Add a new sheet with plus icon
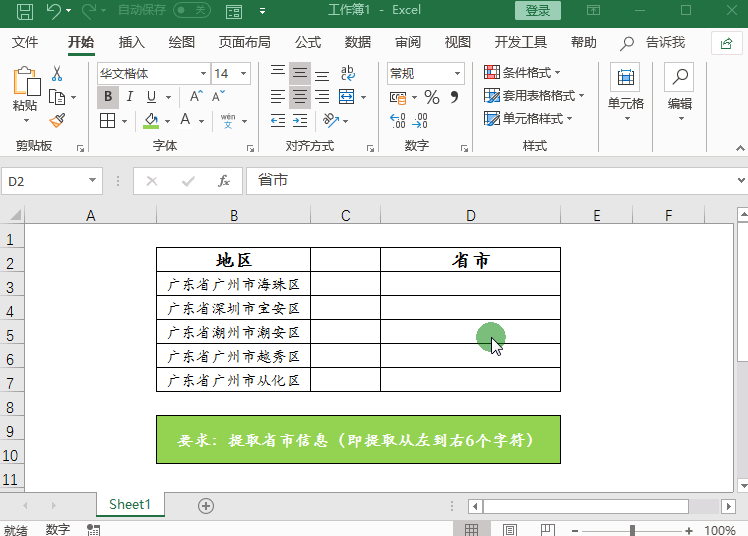 [x=206, y=505]
